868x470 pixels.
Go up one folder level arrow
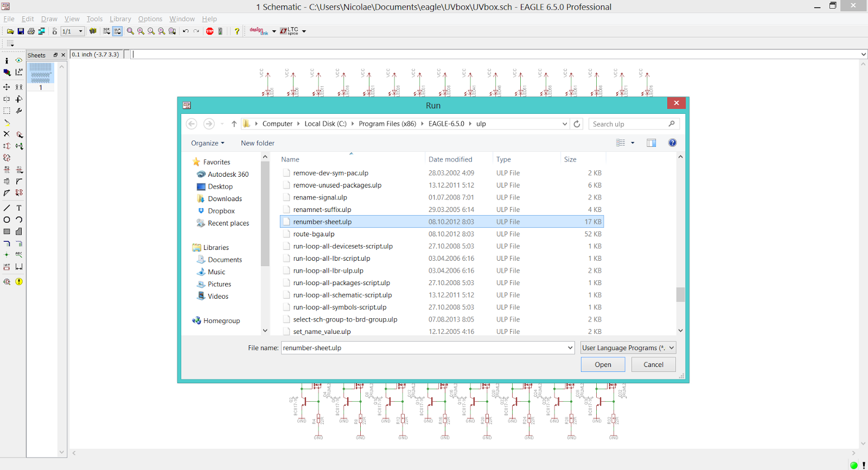234,124
